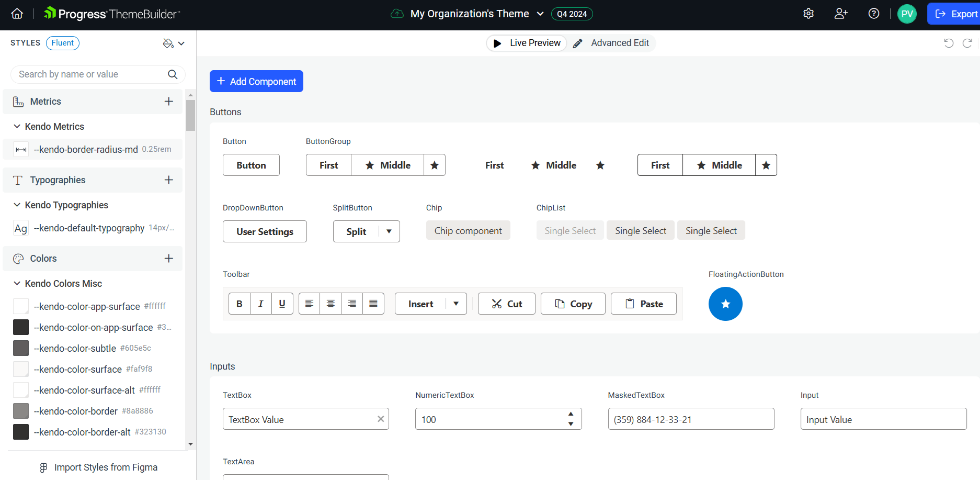Open the paint bucket styles dropdown
Image resolution: width=980 pixels, height=480 pixels.
coord(174,43)
